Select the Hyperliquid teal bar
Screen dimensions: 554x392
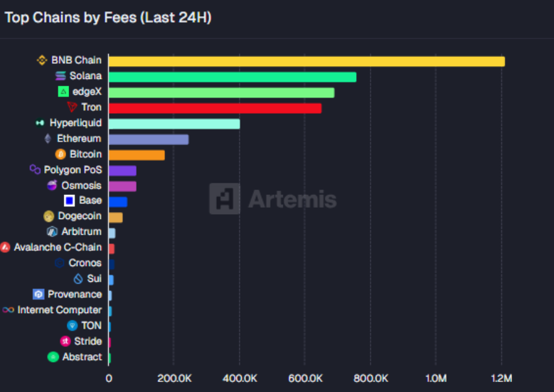coord(174,124)
